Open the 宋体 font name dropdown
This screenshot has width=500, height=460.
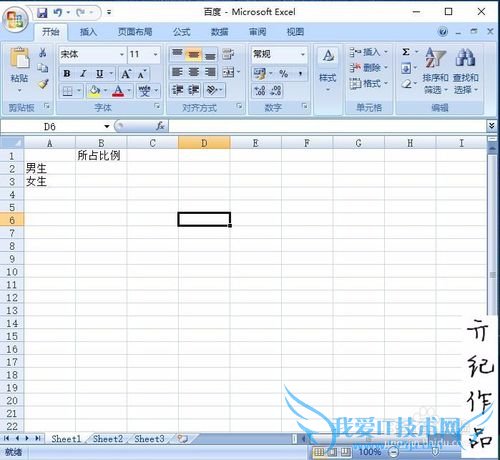point(122,54)
